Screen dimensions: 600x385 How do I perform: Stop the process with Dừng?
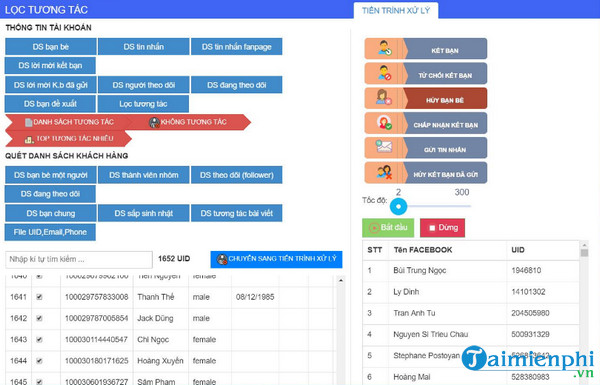pyautogui.click(x=442, y=228)
